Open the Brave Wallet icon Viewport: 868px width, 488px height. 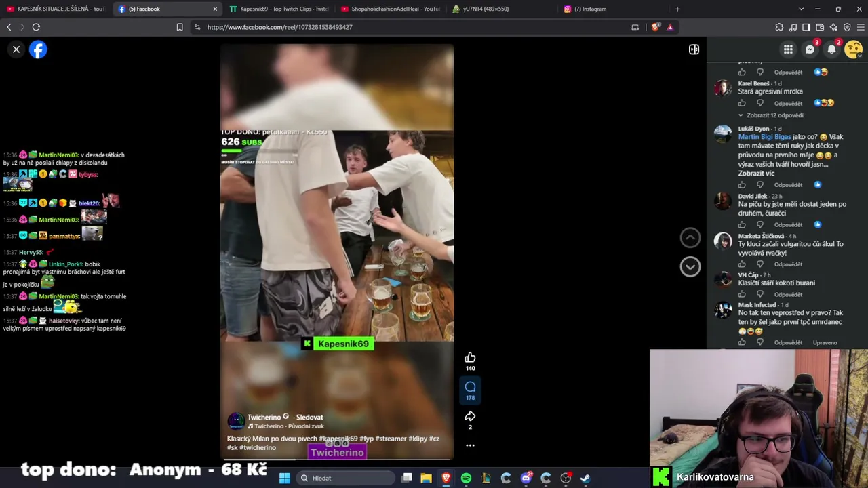pyautogui.click(x=820, y=27)
